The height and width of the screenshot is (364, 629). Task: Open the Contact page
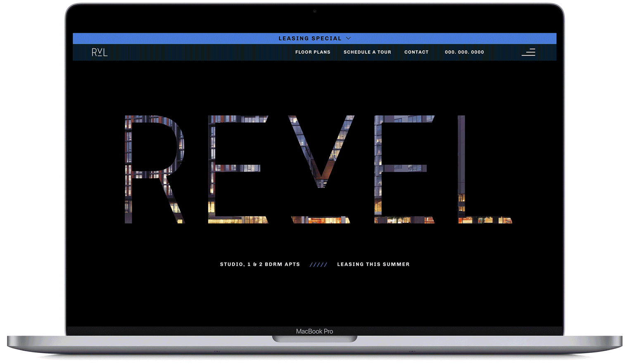(416, 52)
